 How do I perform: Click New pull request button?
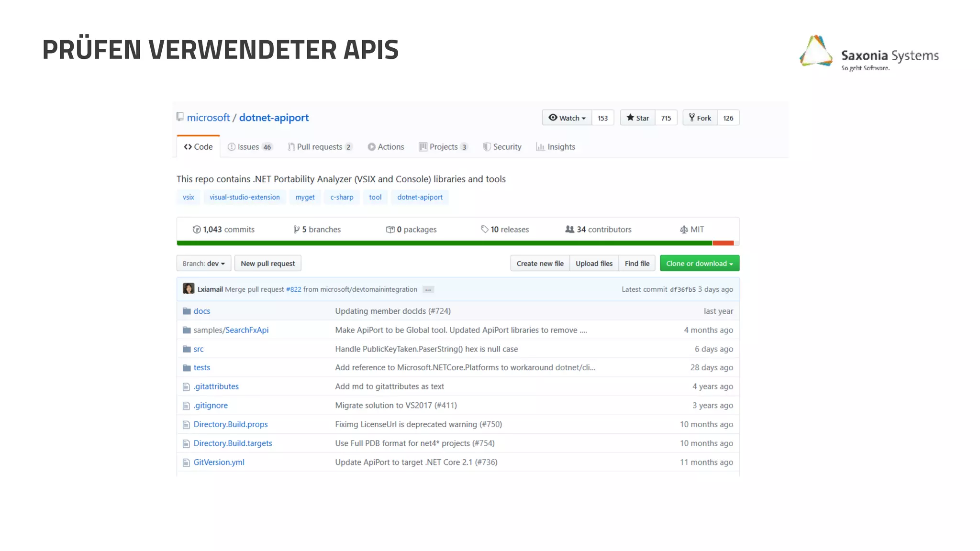267,264
